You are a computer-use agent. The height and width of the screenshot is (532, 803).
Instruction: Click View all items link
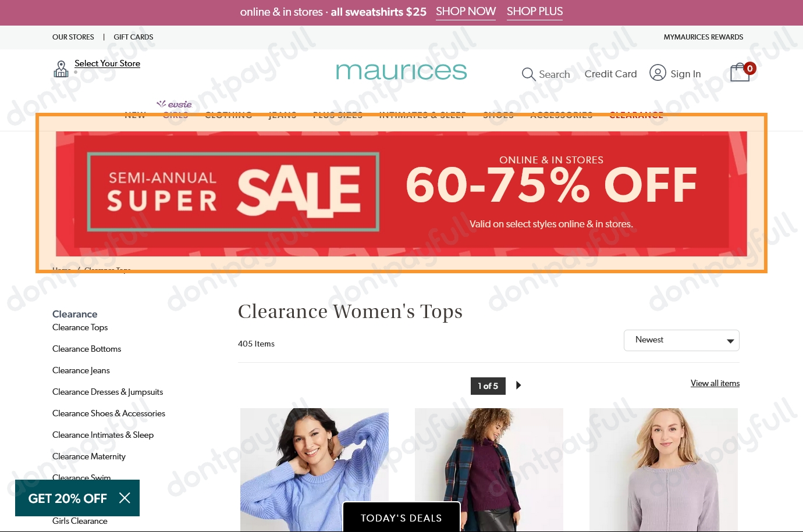coord(715,383)
